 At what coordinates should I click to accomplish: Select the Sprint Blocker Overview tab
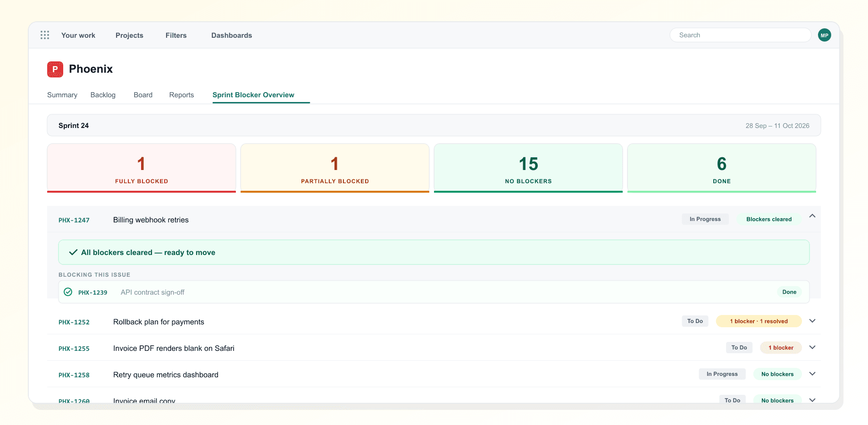coord(253,95)
